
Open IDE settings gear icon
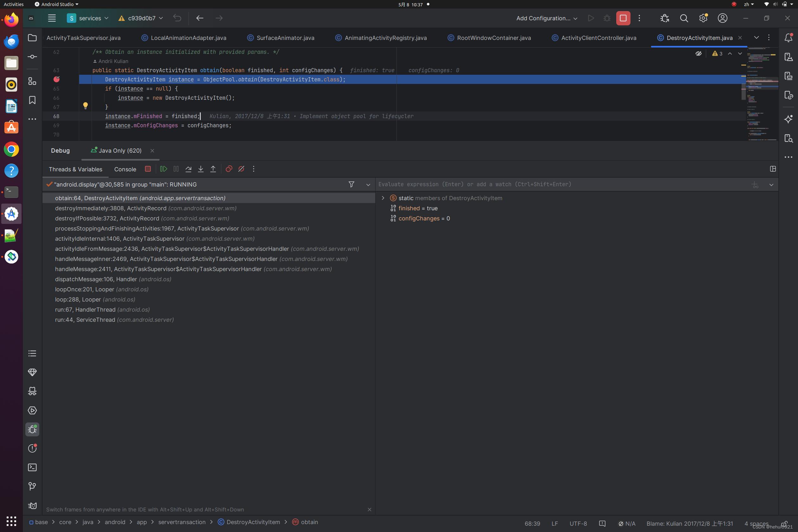coord(703,18)
